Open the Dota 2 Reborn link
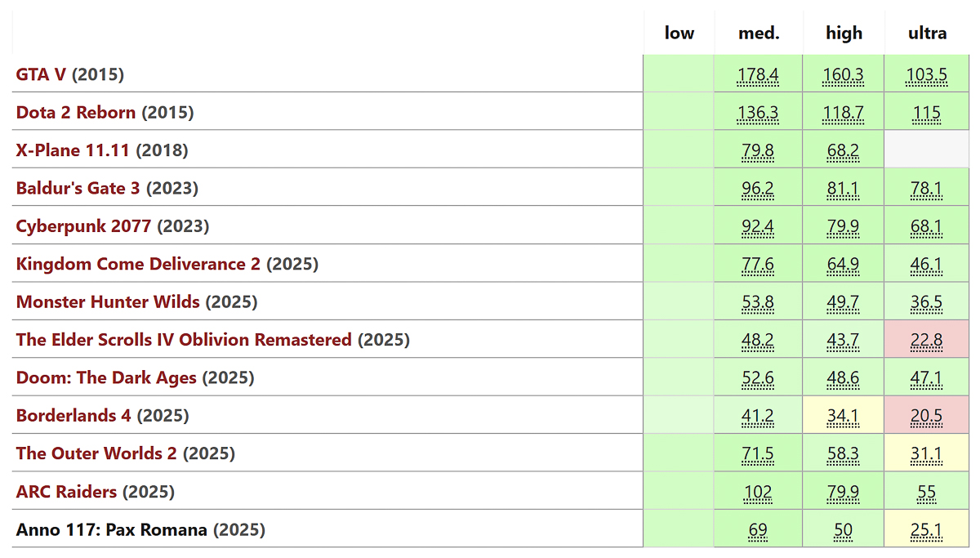This screenshot has width=980, height=558. click(x=76, y=113)
